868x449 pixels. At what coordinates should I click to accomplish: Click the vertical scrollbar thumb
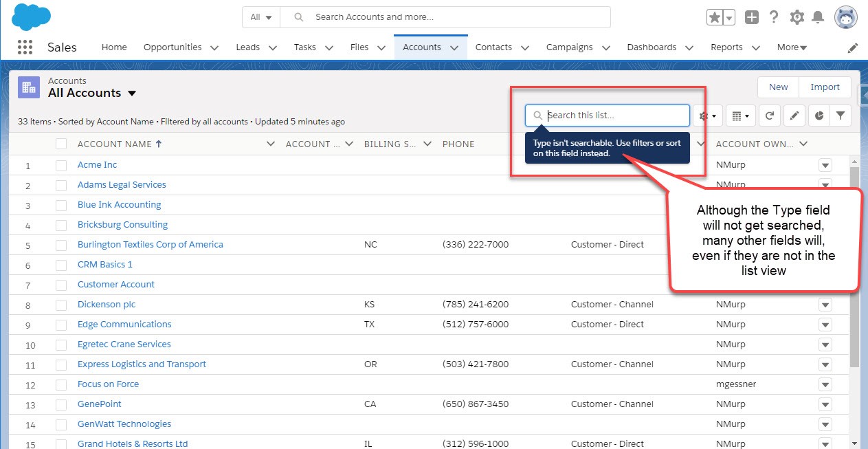click(x=854, y=266)
